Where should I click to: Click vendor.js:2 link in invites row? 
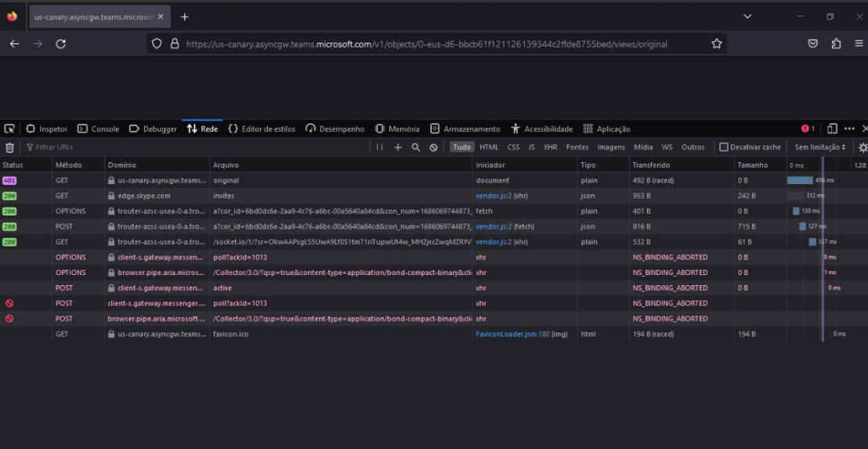[494, 196]
